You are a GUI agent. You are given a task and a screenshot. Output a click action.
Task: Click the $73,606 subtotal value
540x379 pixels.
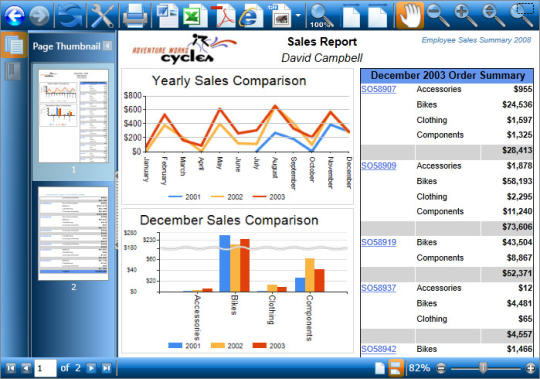(517, 227)
